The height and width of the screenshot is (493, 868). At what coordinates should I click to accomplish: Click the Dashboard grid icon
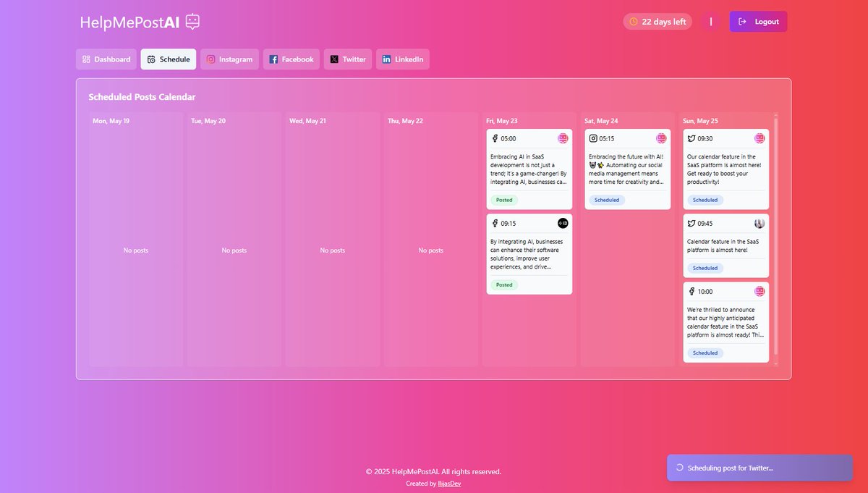click(x=86, y=59)
